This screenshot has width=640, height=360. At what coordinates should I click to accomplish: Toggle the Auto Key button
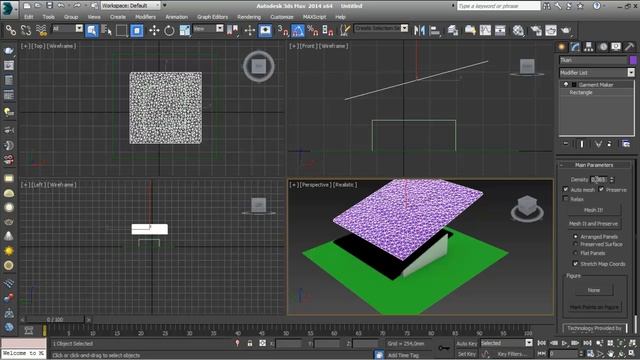coord(467,344)
